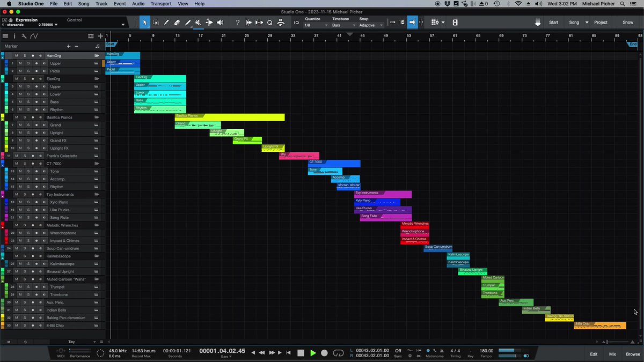Show automation curve icon

pyautogui.click(x=34, y=36)
